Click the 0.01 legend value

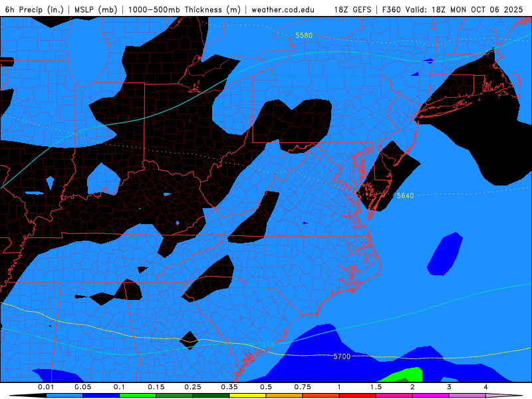pos(46,387)
